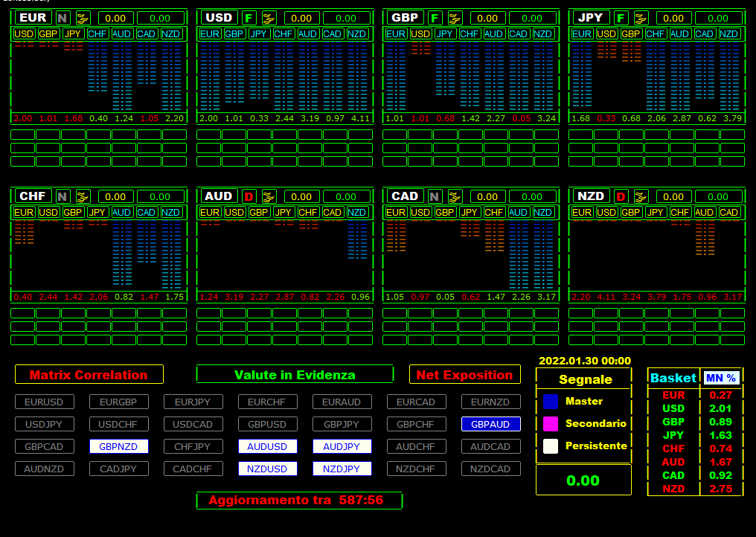Image resolution: width=756 pixels, height=537 pixels.
Task: Click the magenta Secondario signal swatch
Action: coord(551,424)
